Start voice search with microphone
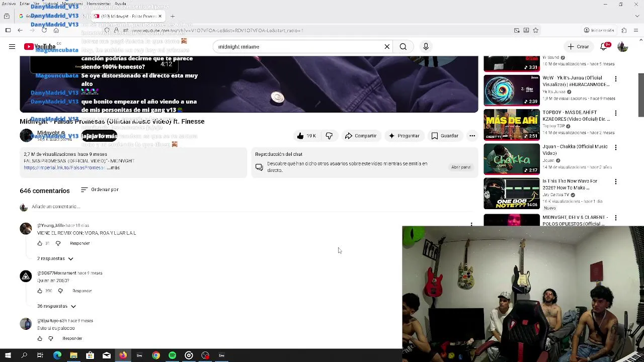This screenshot has width=644, height=362. point(426,47)
